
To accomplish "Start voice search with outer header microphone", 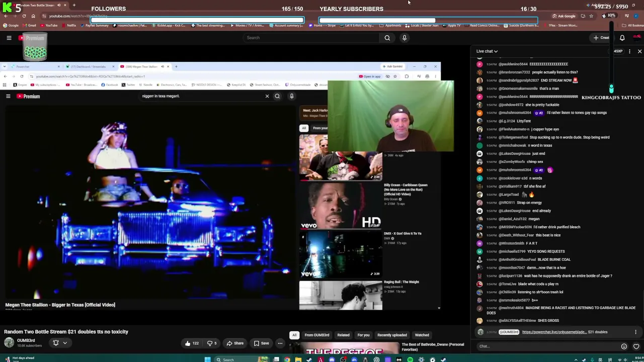I will (x=405, y=38).
